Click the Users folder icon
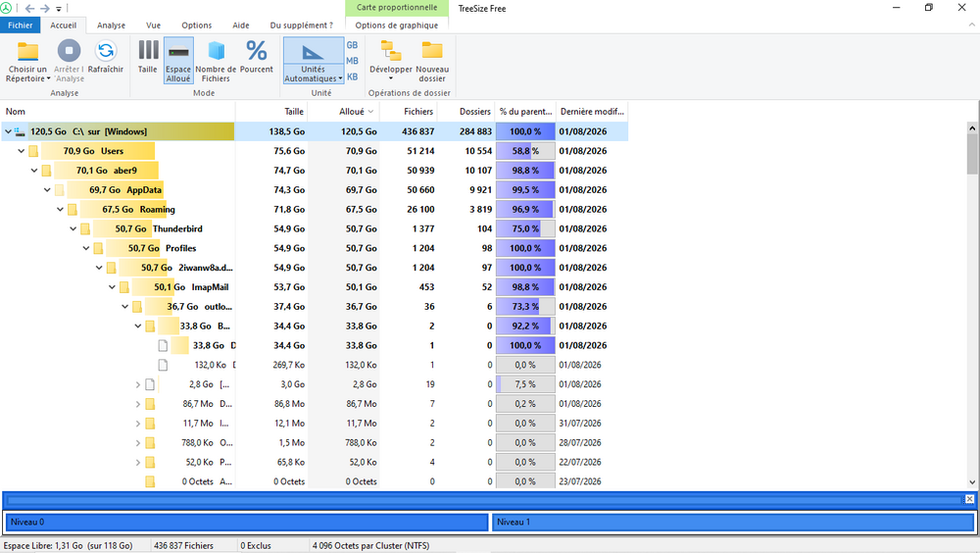980x553 pixels. (33, 151)
